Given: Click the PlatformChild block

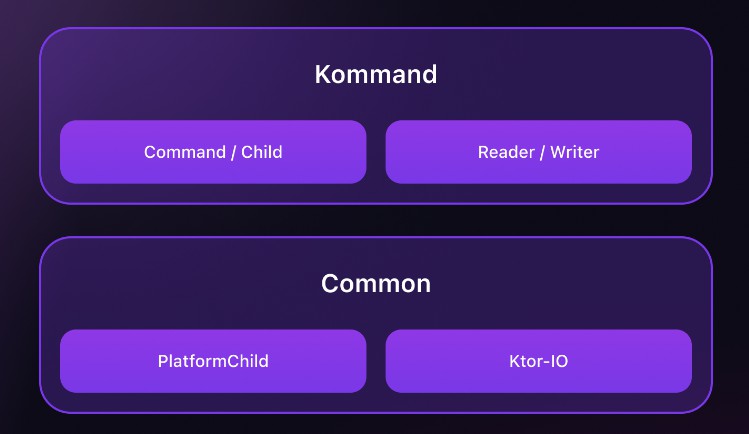Looking at the screenshot, I should (213, 361).
